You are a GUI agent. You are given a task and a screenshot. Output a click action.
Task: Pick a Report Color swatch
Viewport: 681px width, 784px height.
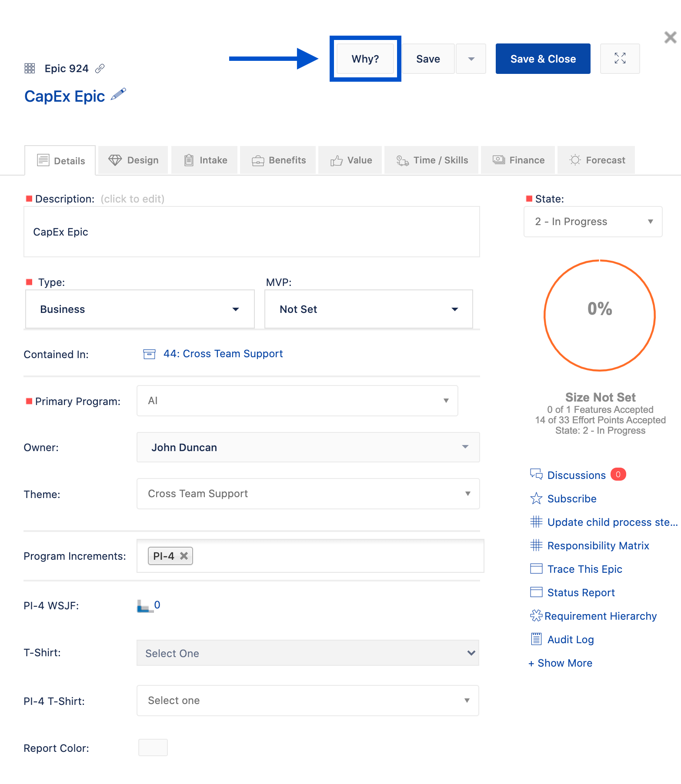(x=153, y=747)
